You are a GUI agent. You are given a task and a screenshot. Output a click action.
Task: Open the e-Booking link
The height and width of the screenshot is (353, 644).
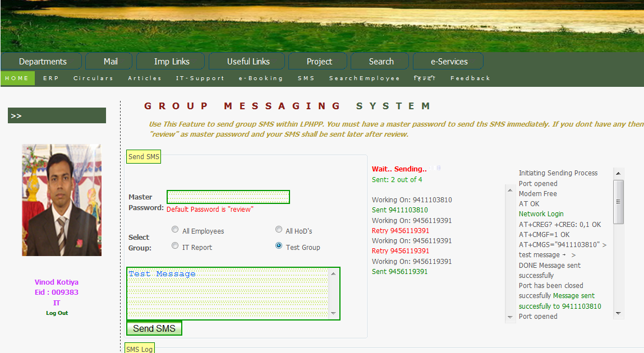pyautogui.click(x=261, y=78)
